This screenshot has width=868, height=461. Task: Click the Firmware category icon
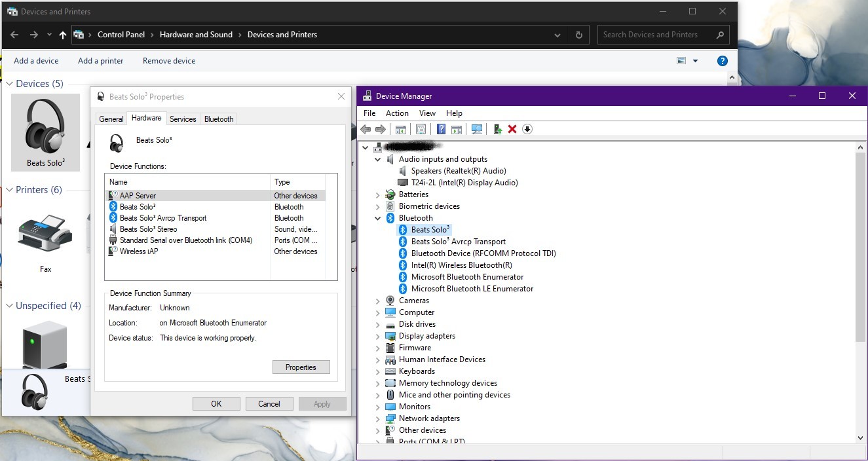[390, 348]
